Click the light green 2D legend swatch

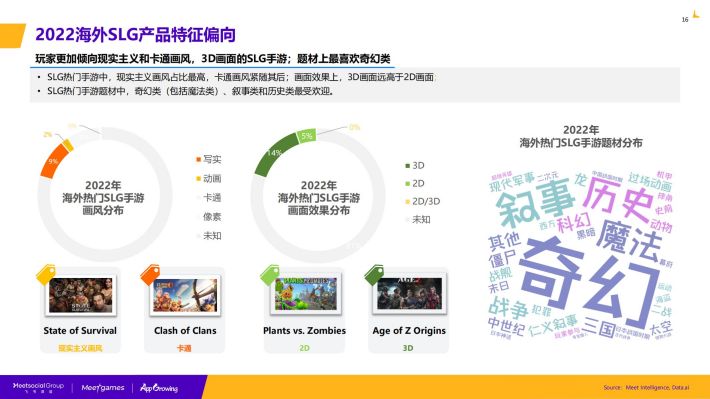pos(408,183)
